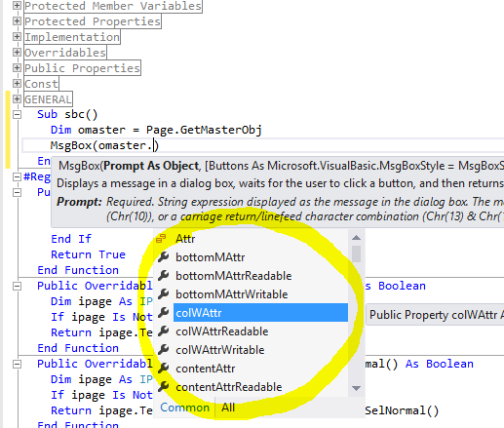This screenshot has height=428, width=504.
Task: Click the wrench icon beside colWAttr
Action: pos(163,313)
